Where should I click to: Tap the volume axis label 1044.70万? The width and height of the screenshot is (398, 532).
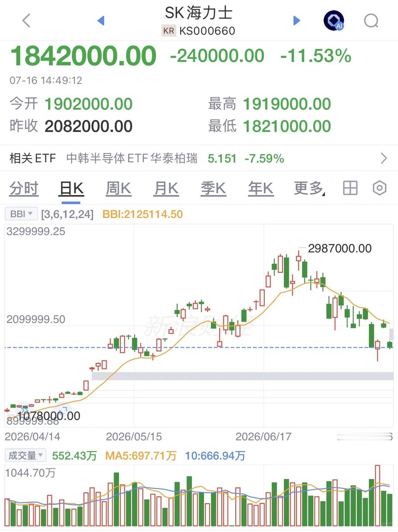(30, 473)
